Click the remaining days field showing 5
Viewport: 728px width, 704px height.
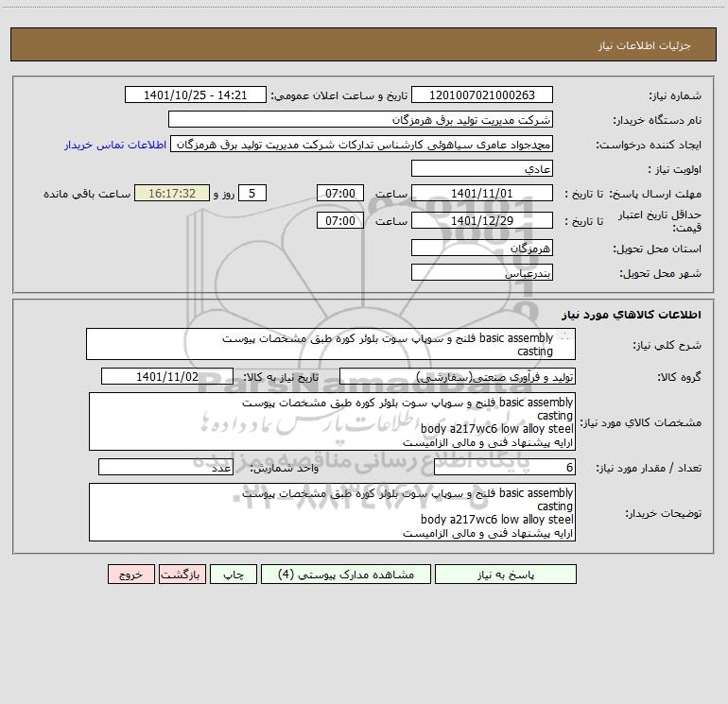coord(252,193)
